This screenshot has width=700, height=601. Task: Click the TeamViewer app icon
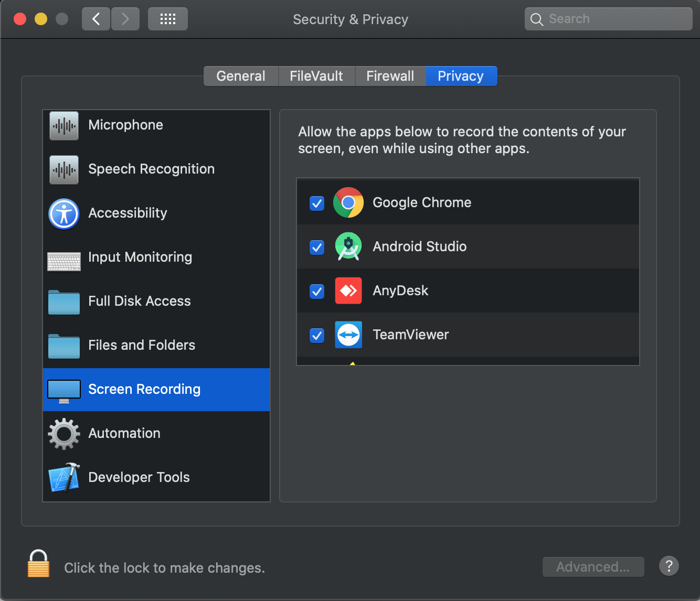point(348,335)
